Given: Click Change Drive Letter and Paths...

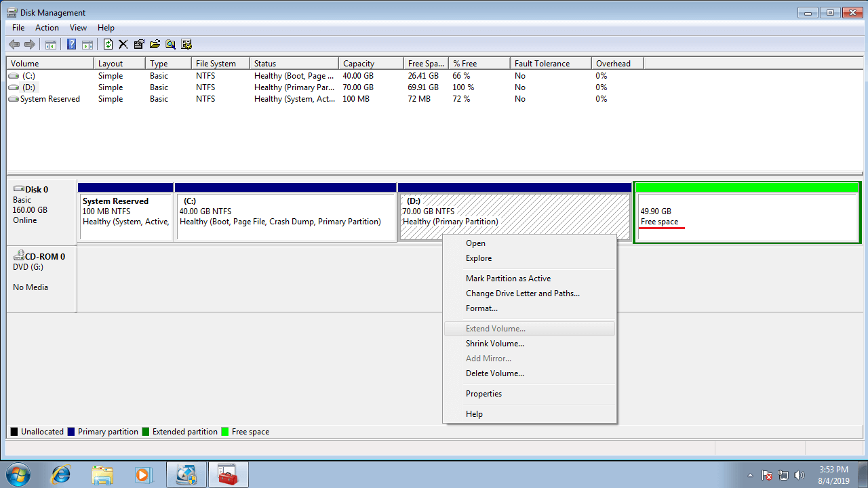Looking at the screenshot, I should click(522, 293).
